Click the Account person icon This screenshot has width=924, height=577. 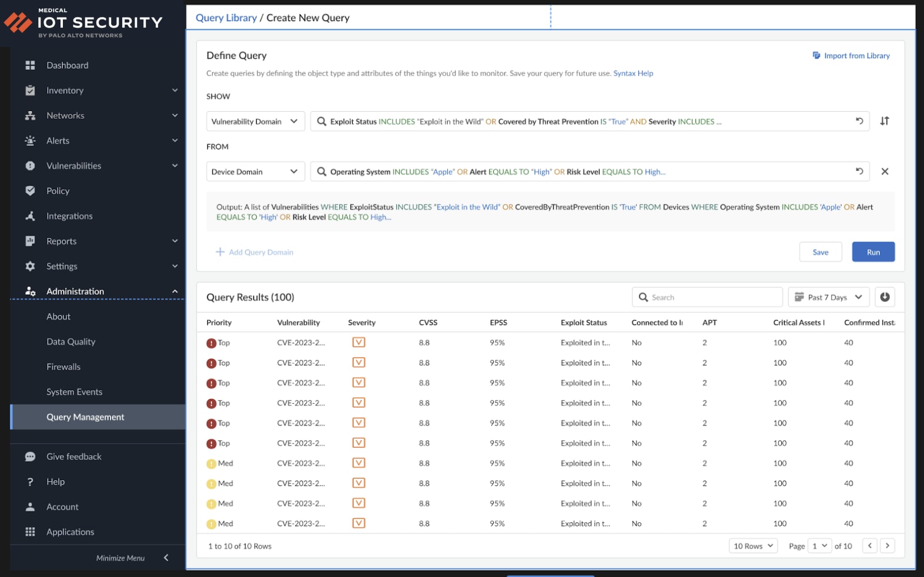(x=30, y=506)
